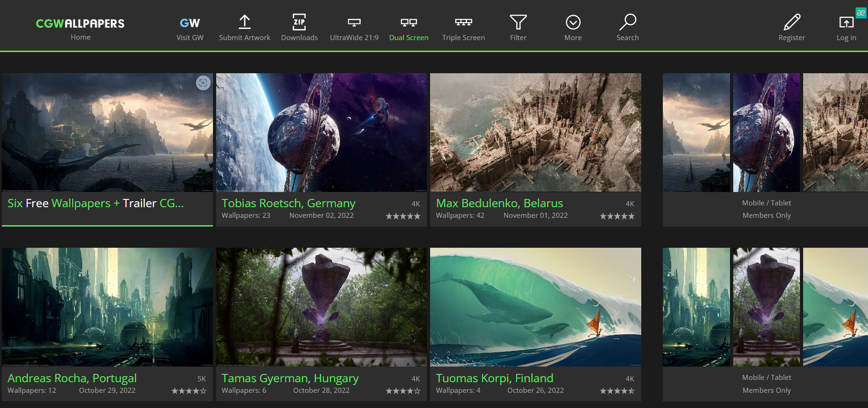Click the top Mobile / Tablet Members Only label
Screen dimensions: 868x408
pyautogui.click(x=766, y=209)
